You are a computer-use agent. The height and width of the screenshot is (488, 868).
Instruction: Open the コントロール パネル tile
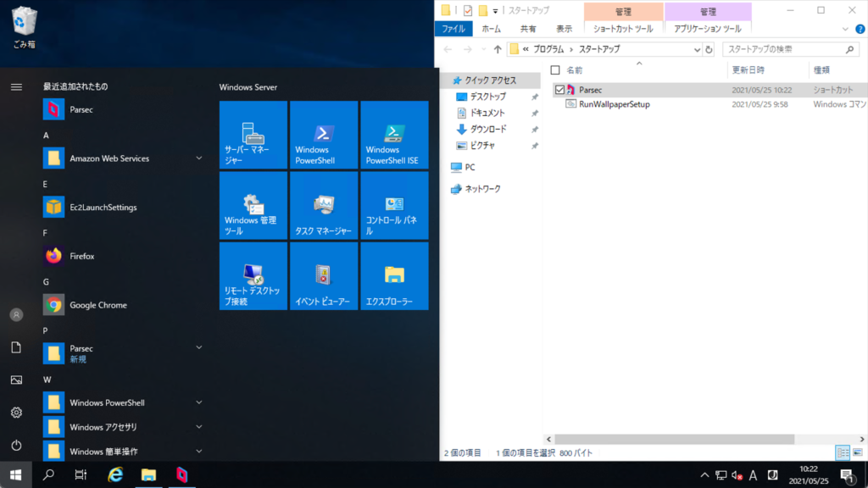[x=394, y=205]
